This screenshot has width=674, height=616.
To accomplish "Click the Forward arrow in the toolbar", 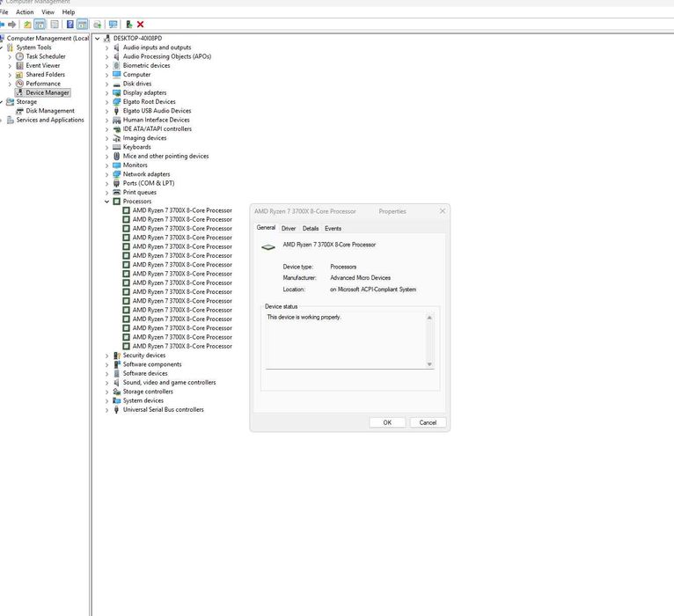I will click(12, 25).
